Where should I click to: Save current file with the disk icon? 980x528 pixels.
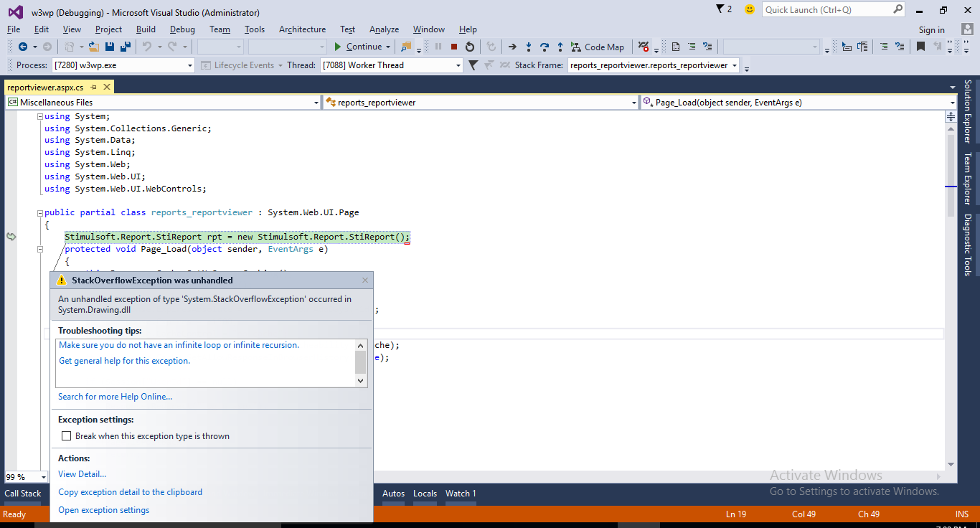coord(110,47)
